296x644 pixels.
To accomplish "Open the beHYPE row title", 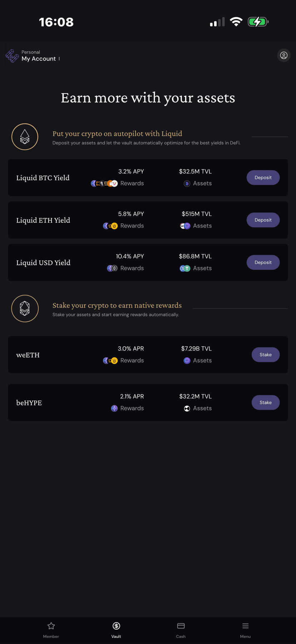I will [29, 403].
